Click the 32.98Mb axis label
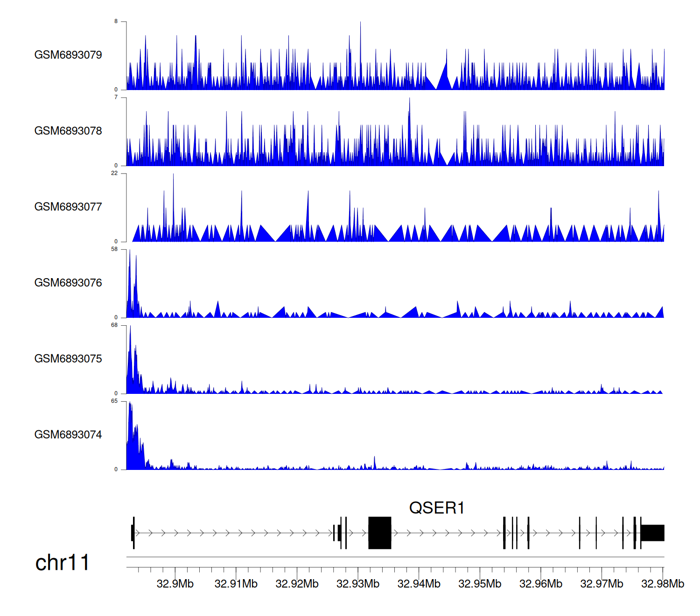700x616 pixels. tap(662, 584)
